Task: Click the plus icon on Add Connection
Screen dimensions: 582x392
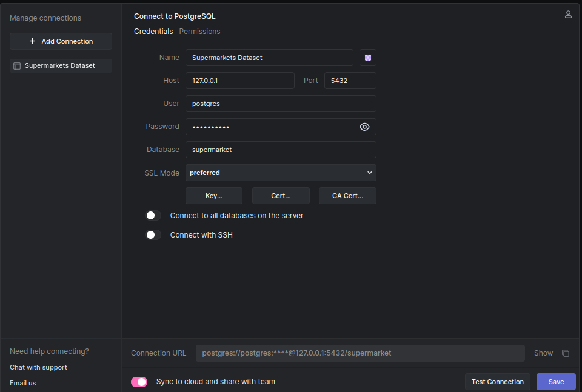Action: point(33,41)
